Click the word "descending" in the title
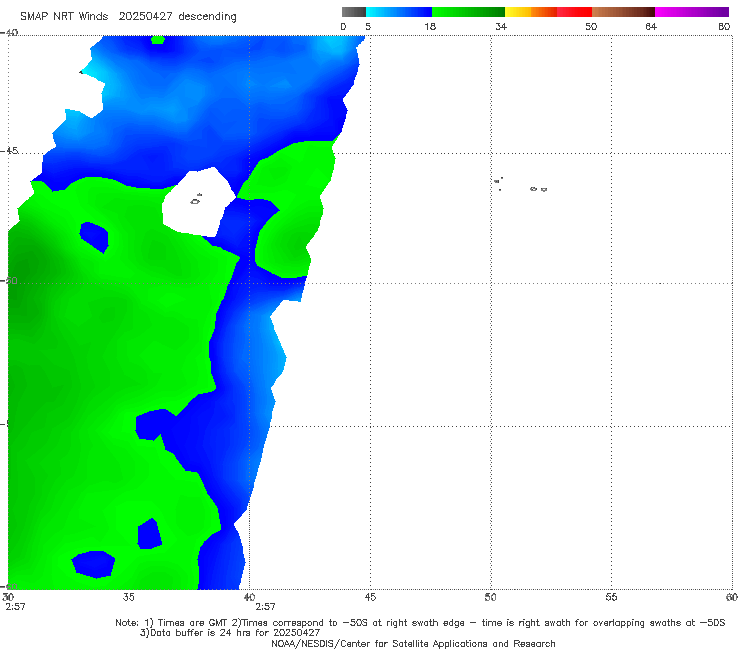The image size is (740, 650). pos(208,17)
